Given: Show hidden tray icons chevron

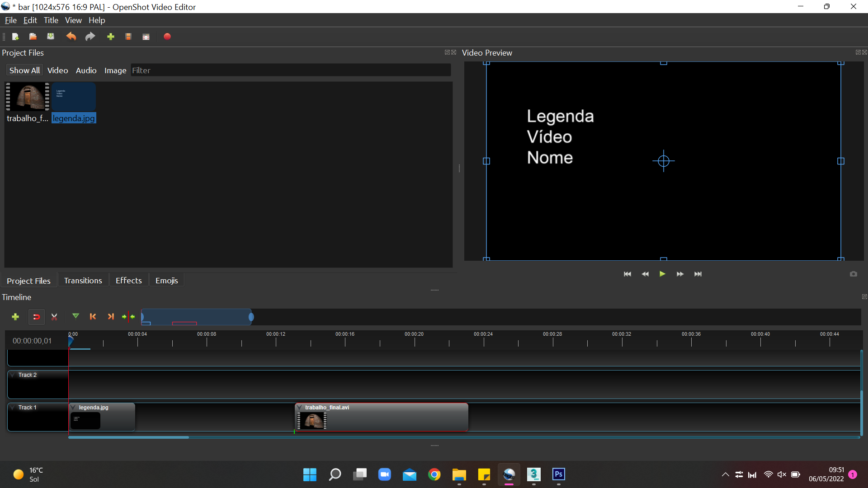Looking at the screenshot, I should point(726,474).
